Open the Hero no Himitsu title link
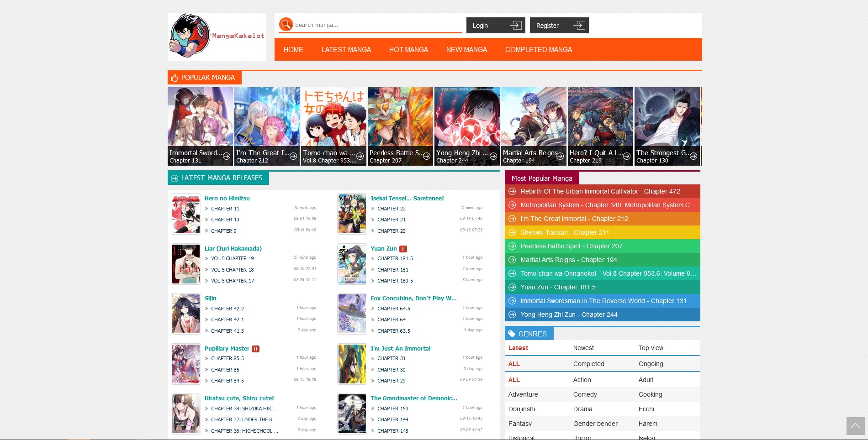This screenshot has height=440, width=868. [227, 199]
